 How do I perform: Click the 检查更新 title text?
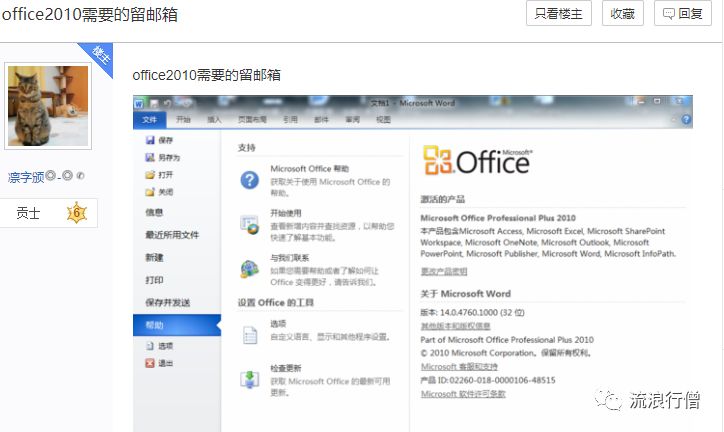coord(285,368)
